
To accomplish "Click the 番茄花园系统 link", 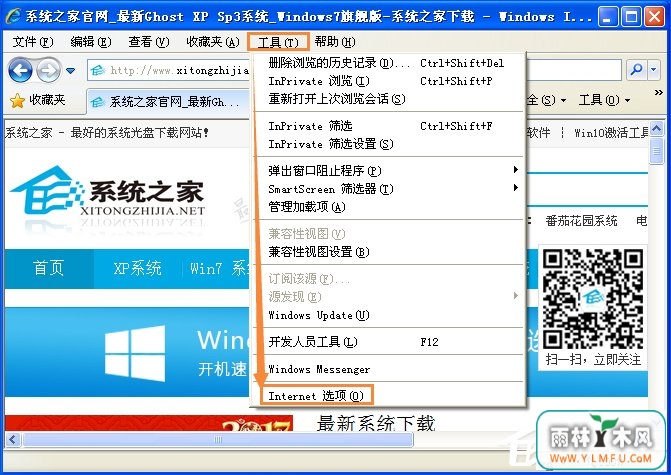I will pos(581,221).
